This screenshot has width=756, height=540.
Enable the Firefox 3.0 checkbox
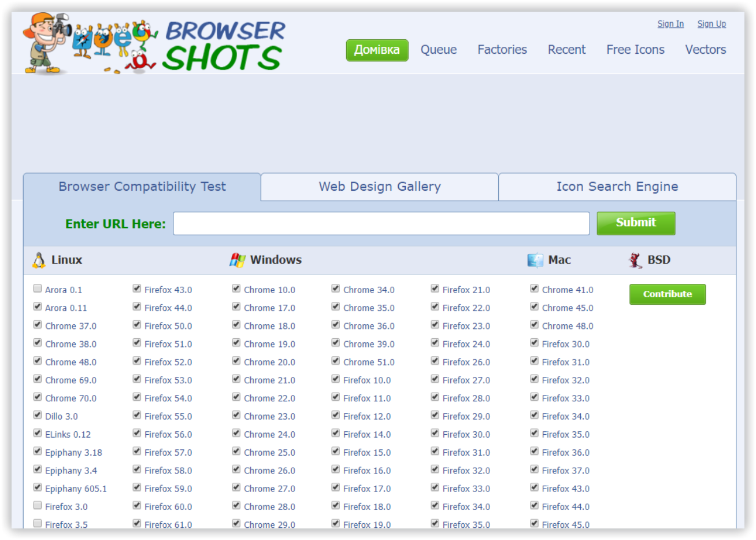coord(38,505)
